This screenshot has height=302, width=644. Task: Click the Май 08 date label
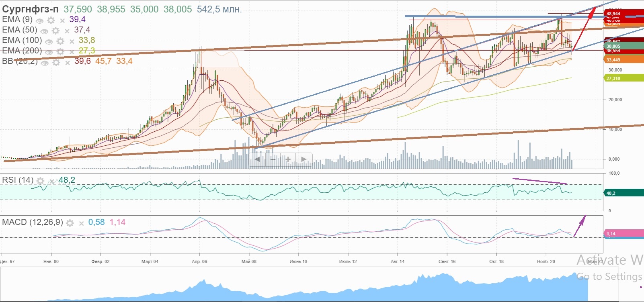point(249,261)
